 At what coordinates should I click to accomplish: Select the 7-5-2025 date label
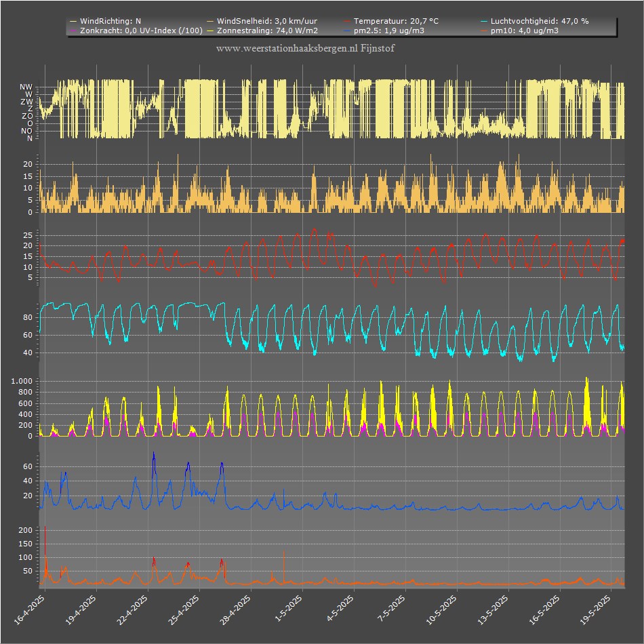[391, 608]
